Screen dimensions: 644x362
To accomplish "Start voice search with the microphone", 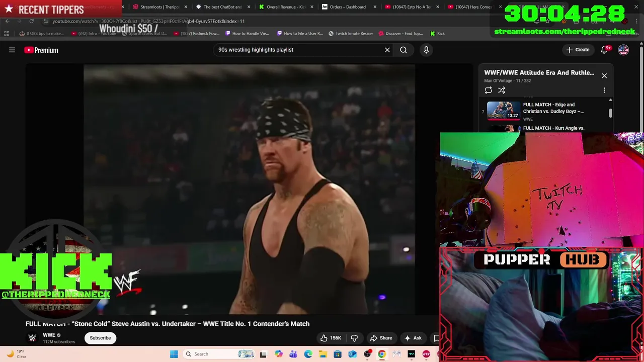I will tap(426, 50).
